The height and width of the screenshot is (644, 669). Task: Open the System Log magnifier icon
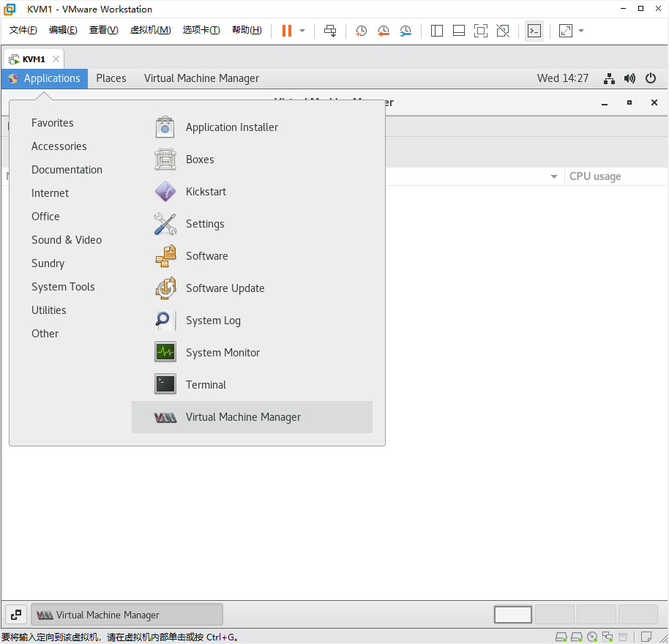pyautogui.click(x=165, y=321)
